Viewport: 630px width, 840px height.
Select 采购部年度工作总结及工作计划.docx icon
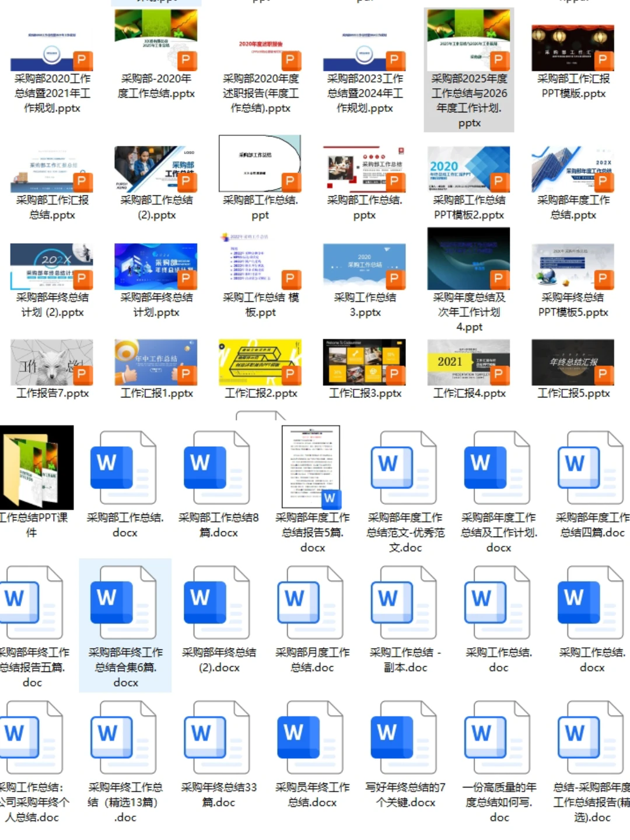(x=498, y=468)
